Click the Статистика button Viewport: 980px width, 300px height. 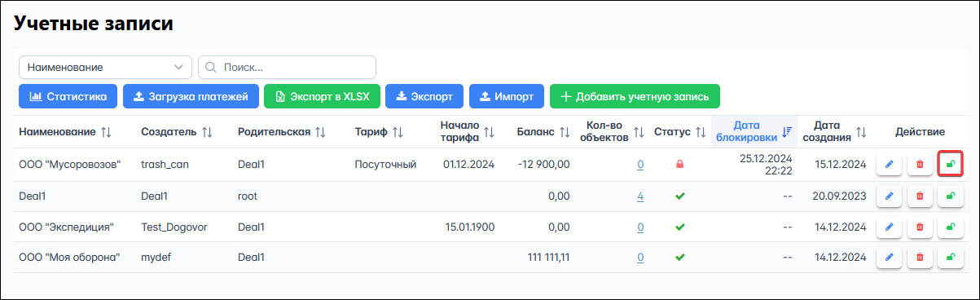68,96
